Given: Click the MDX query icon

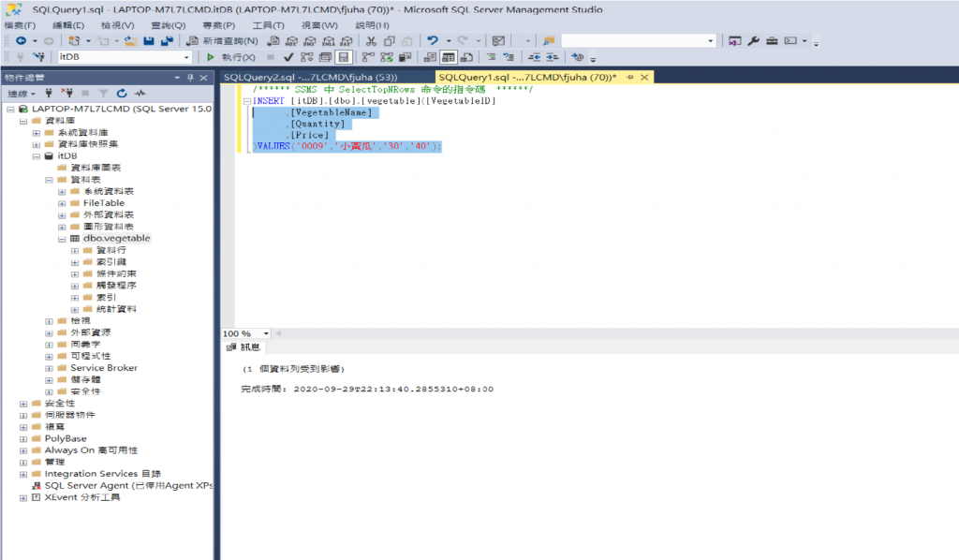Looking at the screenshot, I should tap(292, 41).
